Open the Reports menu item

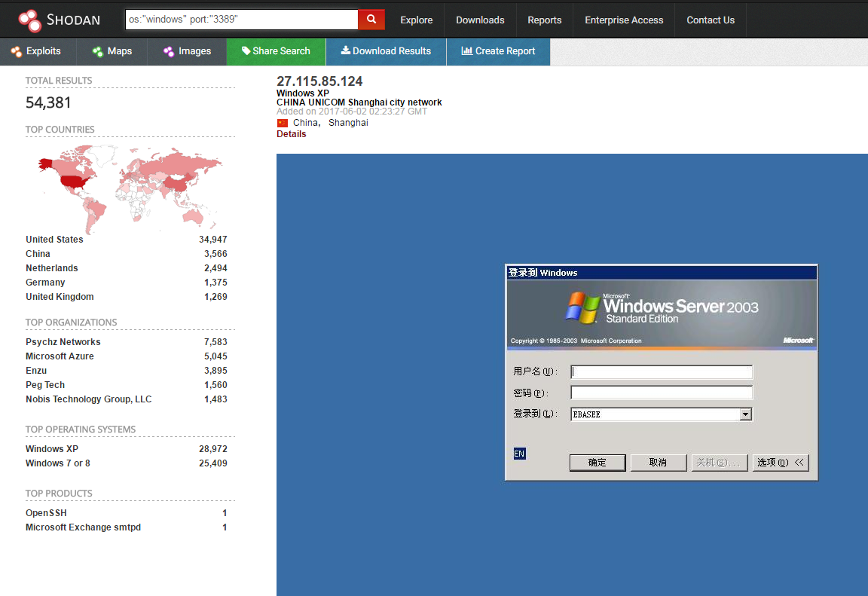click(x=544, y=20)
